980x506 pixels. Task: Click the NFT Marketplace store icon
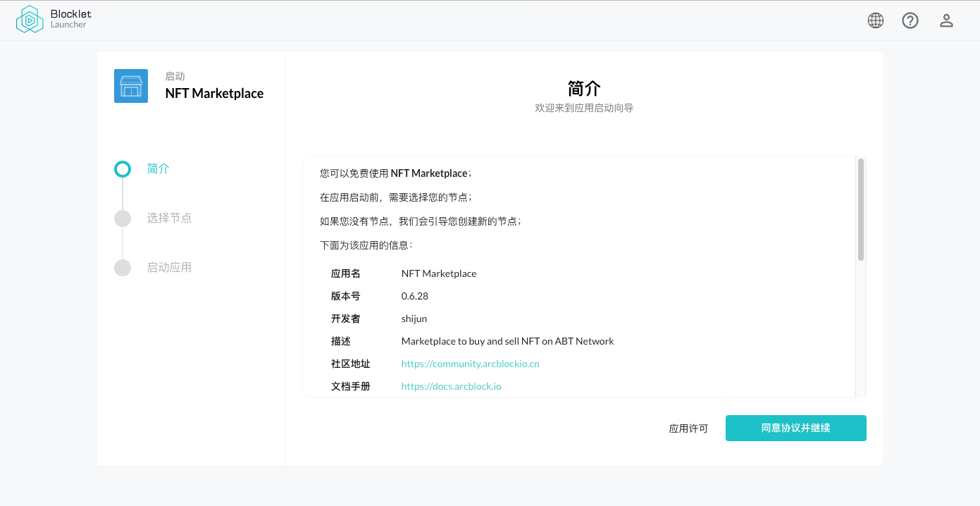point(131,86)
